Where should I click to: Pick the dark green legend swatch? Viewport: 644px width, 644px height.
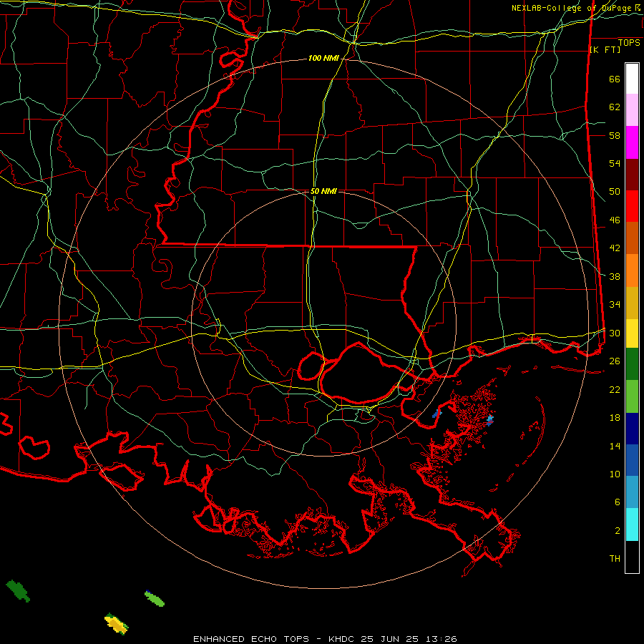(x=632, y=364)
